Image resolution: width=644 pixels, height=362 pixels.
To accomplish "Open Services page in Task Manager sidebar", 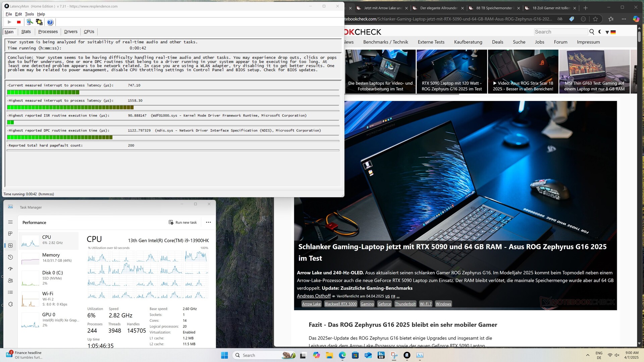I will point(10,304).
